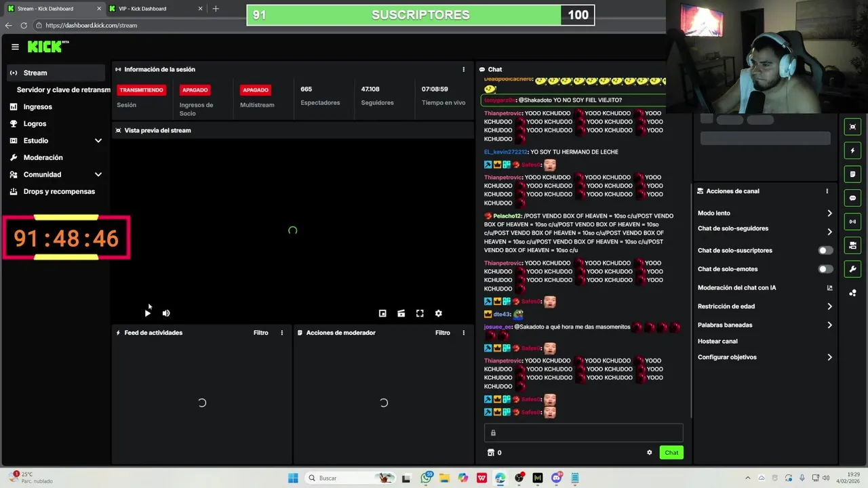This screenshot has width=868, height=488.
Task: Open the Acciones de moderador options menu
Action: pyautogui.click(x=464, y=333)
